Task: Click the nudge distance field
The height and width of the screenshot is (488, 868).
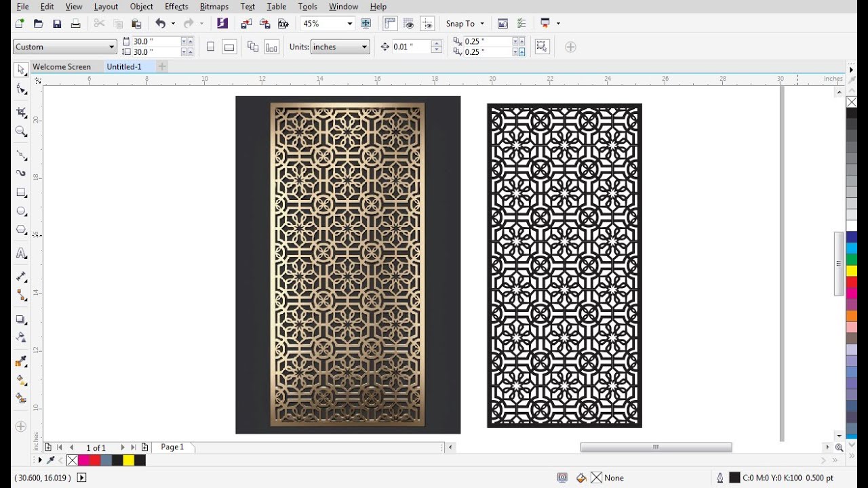Action: (x=411, y=47)
